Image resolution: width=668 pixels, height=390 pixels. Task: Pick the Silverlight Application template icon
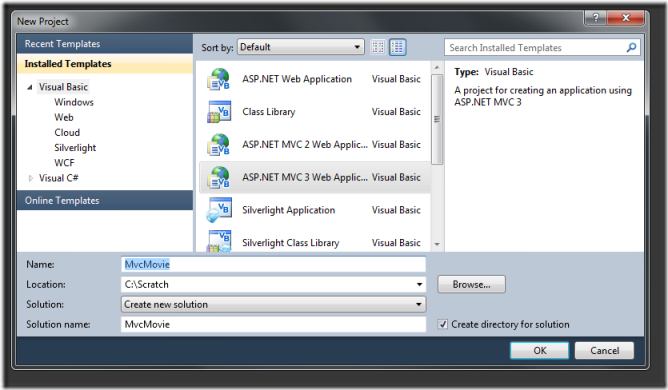click(x=218, y=210)
